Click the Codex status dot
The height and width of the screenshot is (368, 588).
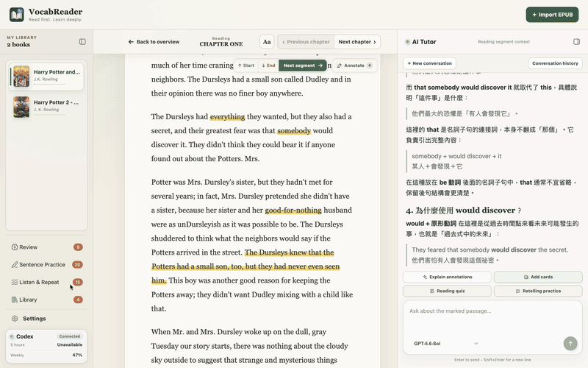point(12,336)
